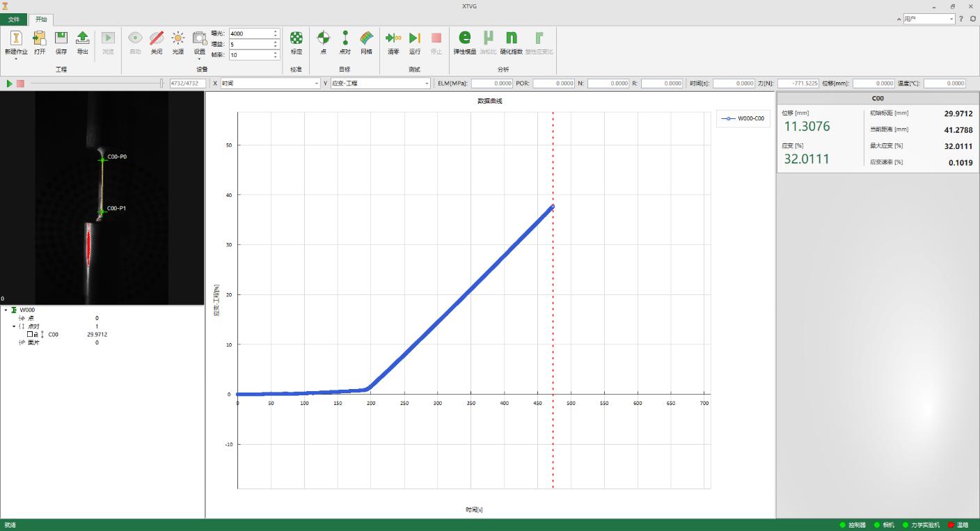
Task: Open 标定 (Calibration) tool
Action: (296, 39)
